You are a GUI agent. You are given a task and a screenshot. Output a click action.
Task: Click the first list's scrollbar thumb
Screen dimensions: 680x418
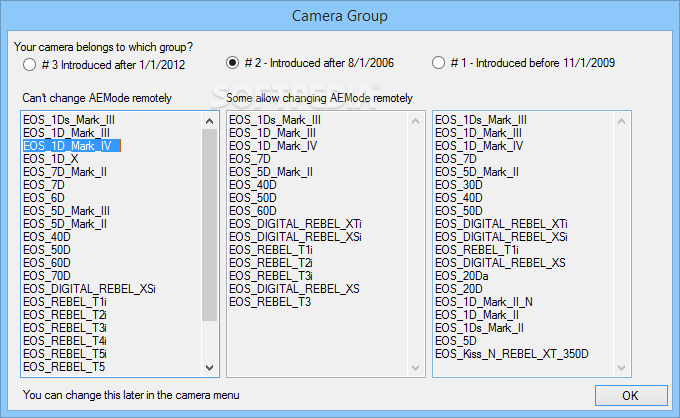point(209,225)
